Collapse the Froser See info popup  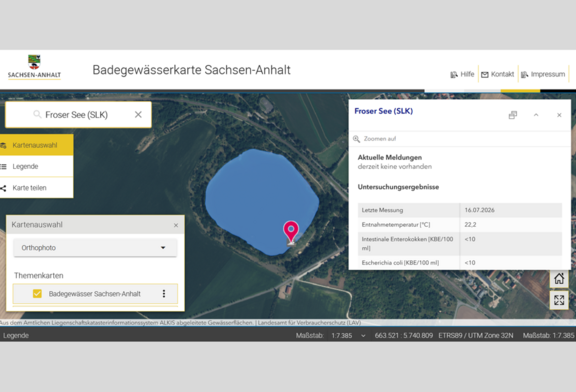pyautogui.click(x=536, y=115)
